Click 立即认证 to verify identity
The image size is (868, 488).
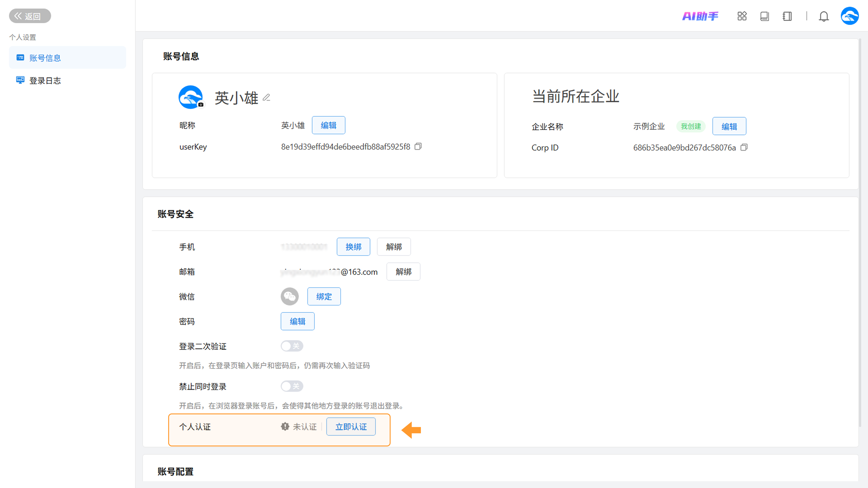point(351,427)
